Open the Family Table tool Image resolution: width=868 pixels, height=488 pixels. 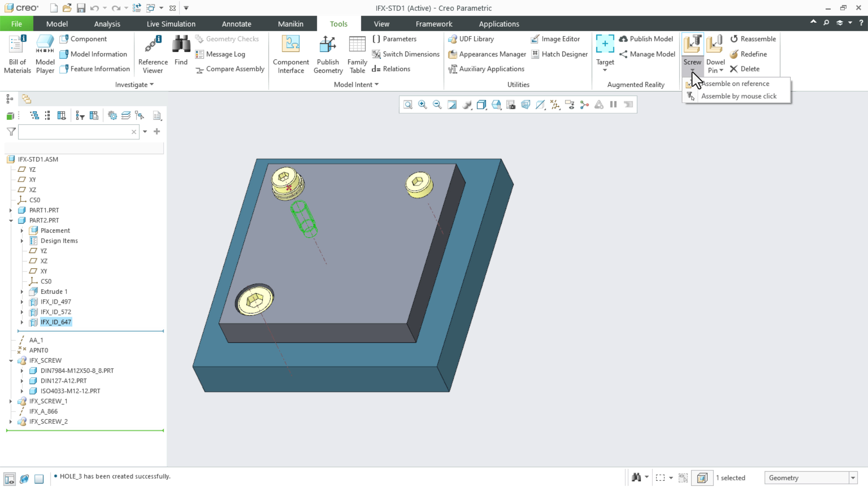357,53
